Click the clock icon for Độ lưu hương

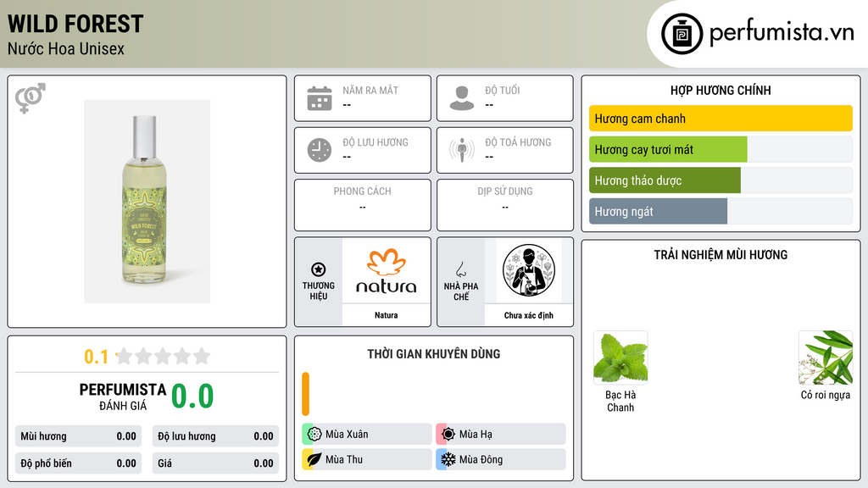click(x=320, y=150)
